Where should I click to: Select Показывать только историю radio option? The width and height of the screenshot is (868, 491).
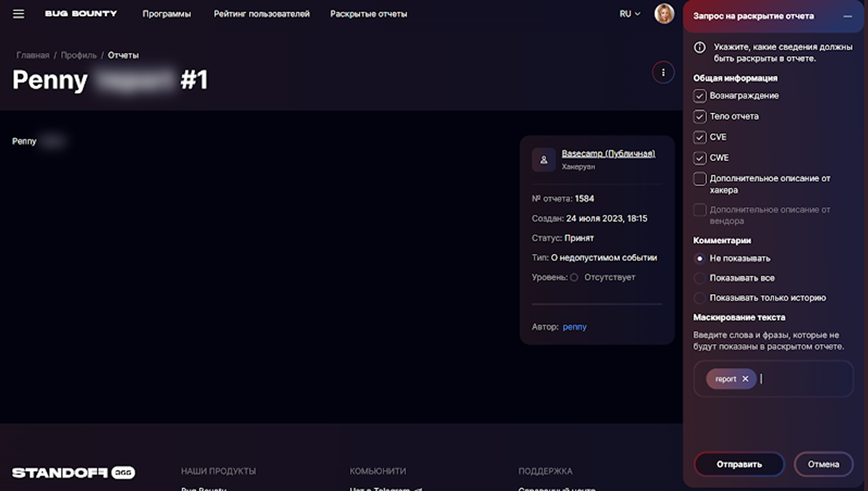[x=700, y=298]
